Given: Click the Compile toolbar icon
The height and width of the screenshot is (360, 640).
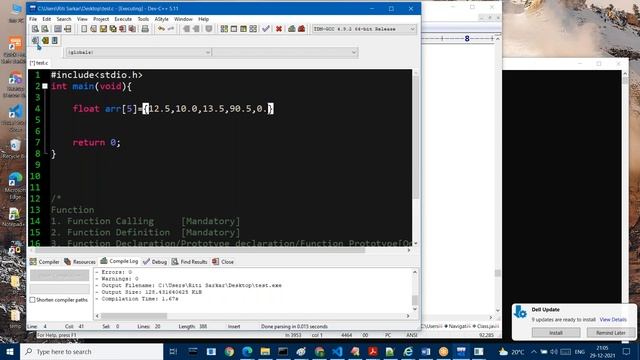Looking at the screenshot, I should coord(224,29).
